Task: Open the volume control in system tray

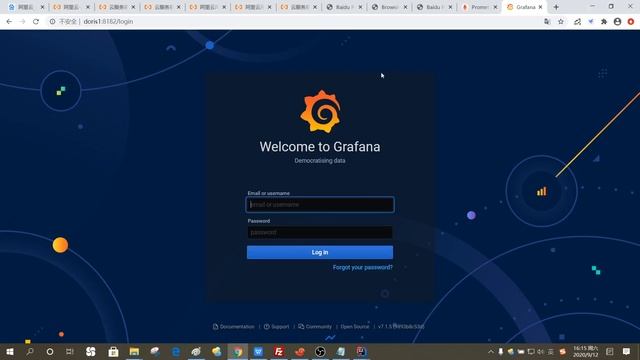Action: [540, 351]
